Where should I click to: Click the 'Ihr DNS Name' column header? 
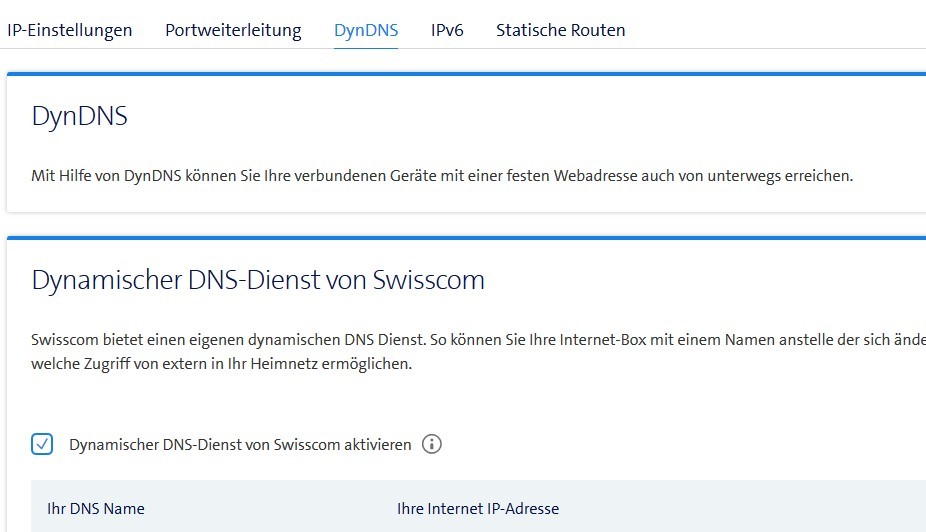[96, 508]
